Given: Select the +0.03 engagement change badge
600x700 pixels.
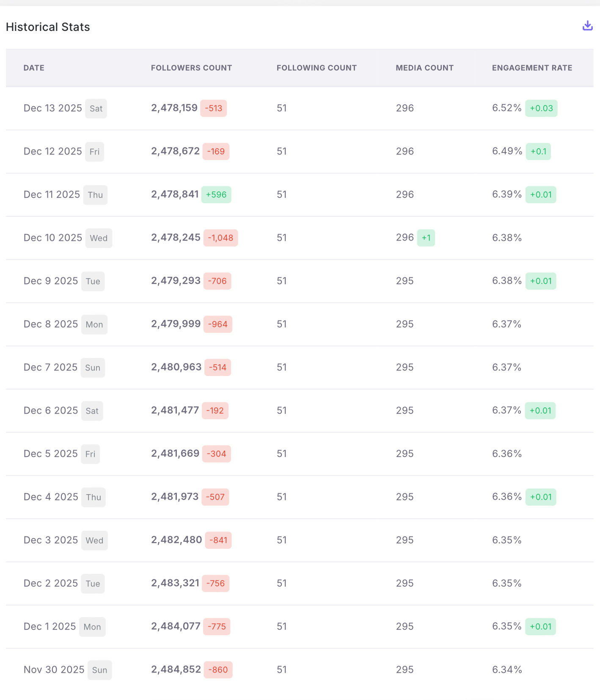Looking at the screenshot, I should [541, 108].
